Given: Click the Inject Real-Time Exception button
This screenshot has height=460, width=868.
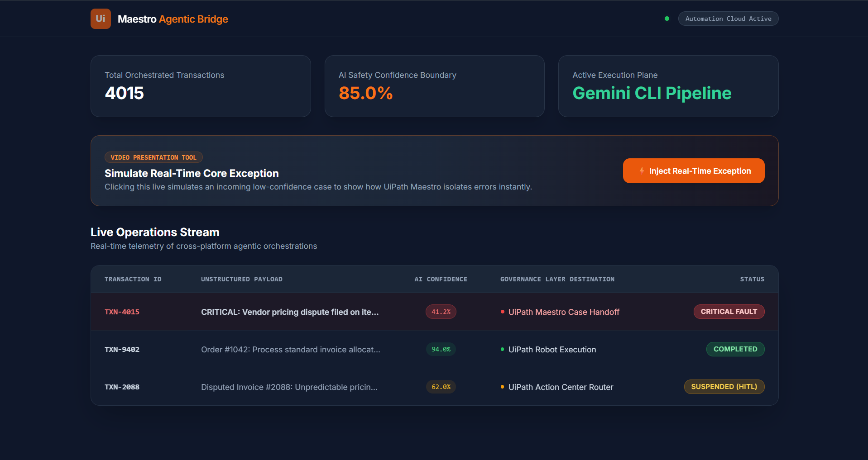Looking at the screenshot, I should tap(694, 171).
